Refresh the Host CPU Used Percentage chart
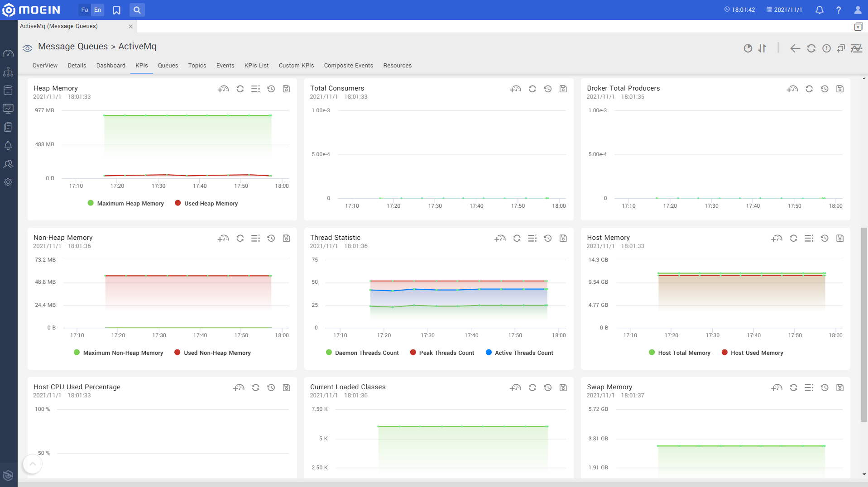This screenshot has height=487, width=868. tap(255, 387)
